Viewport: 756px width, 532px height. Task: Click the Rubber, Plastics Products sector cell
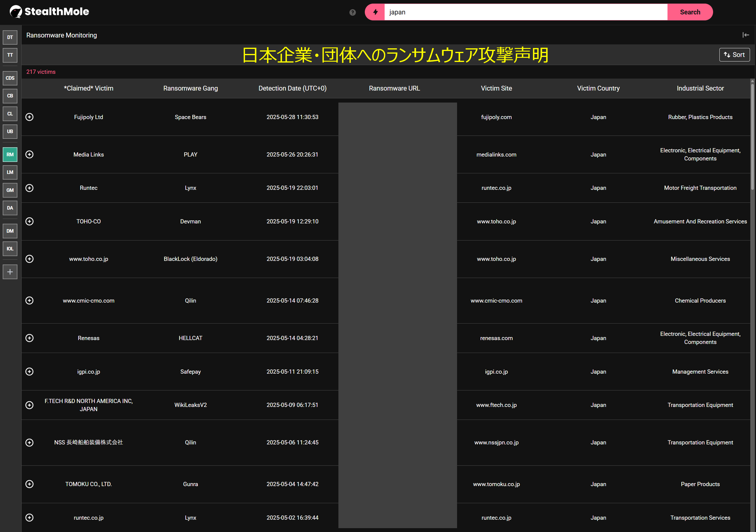click(700, 117)
